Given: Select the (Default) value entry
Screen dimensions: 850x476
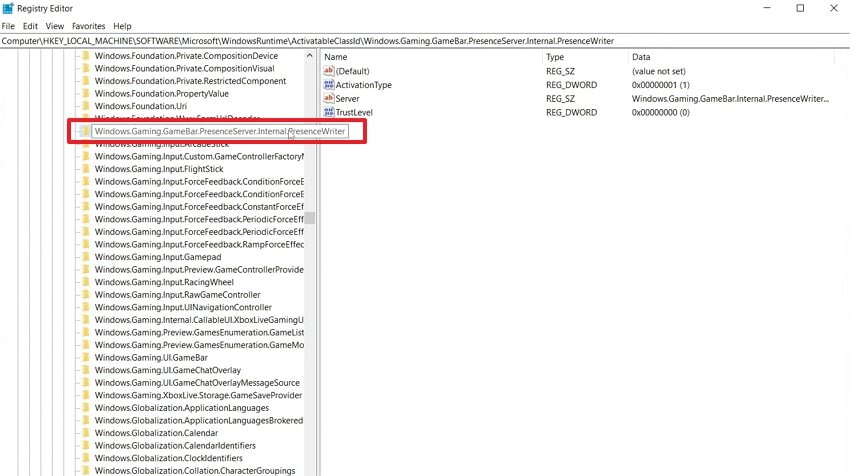Looking at the screenshot, I should [x=352, y=71].
